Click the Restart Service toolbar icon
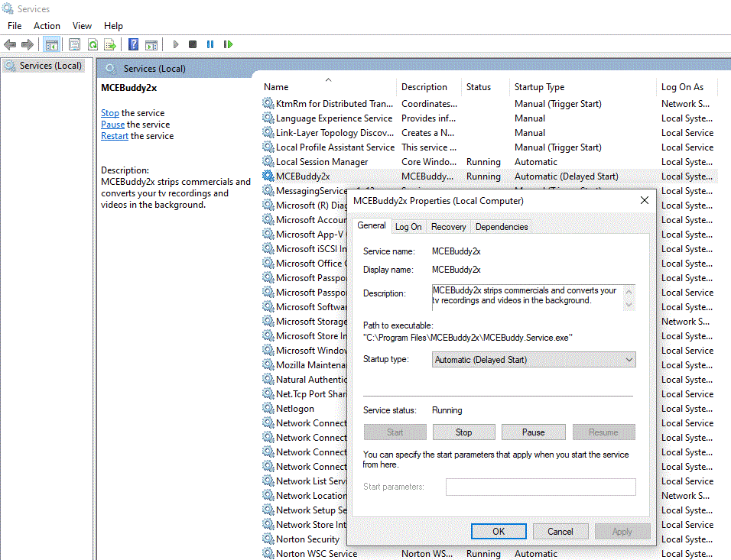 228,45
